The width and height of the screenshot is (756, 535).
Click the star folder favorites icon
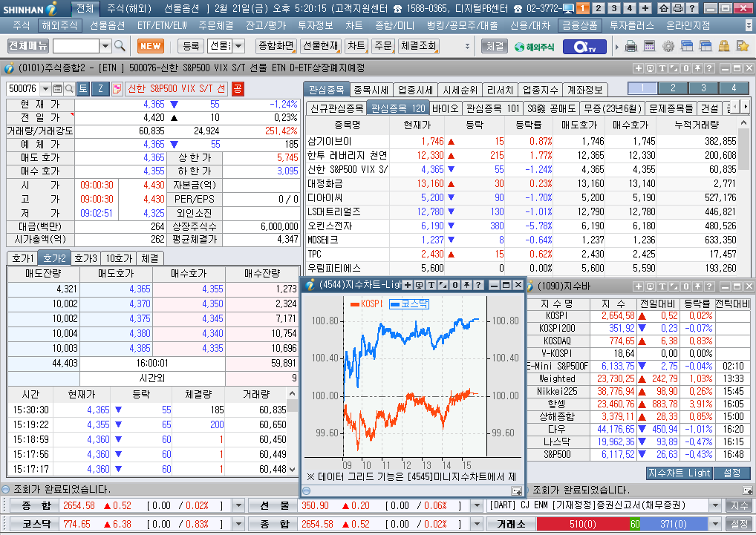pos(743,46)
